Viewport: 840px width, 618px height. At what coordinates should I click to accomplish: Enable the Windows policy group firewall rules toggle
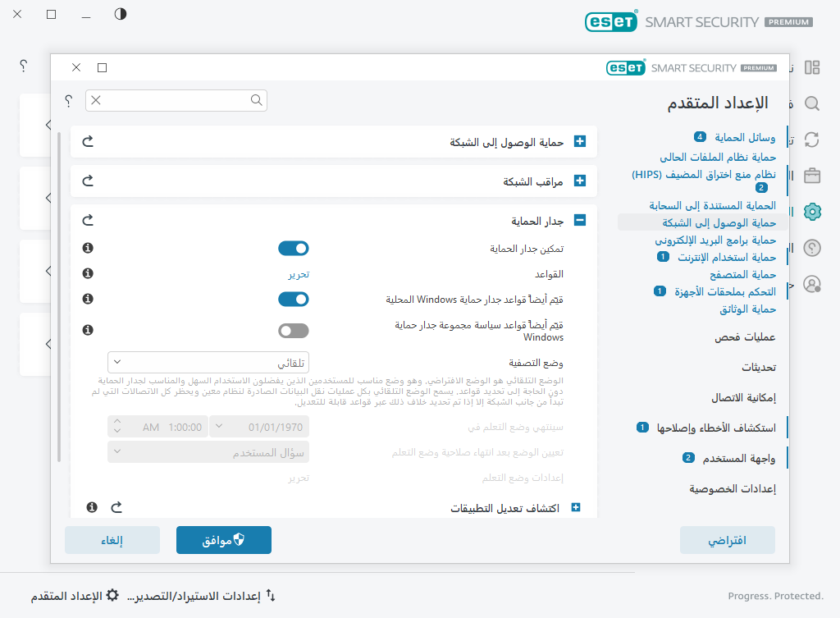[294, 330]
